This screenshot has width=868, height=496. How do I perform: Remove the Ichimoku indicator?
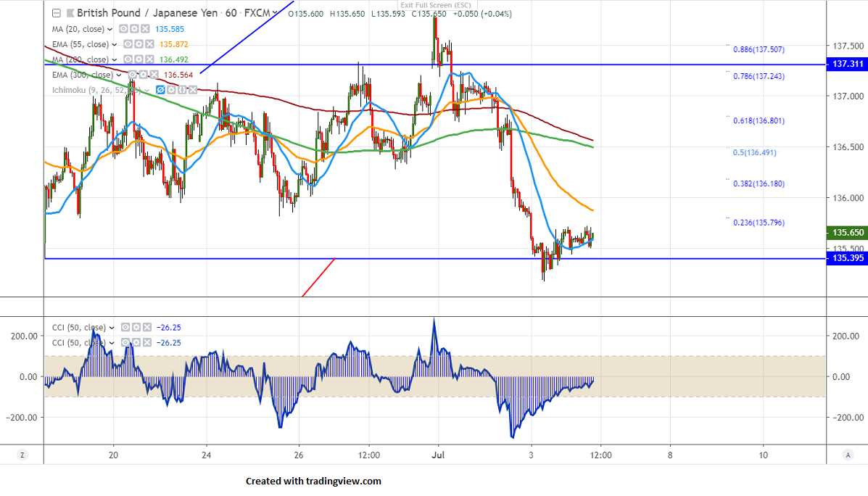[193, 90]
